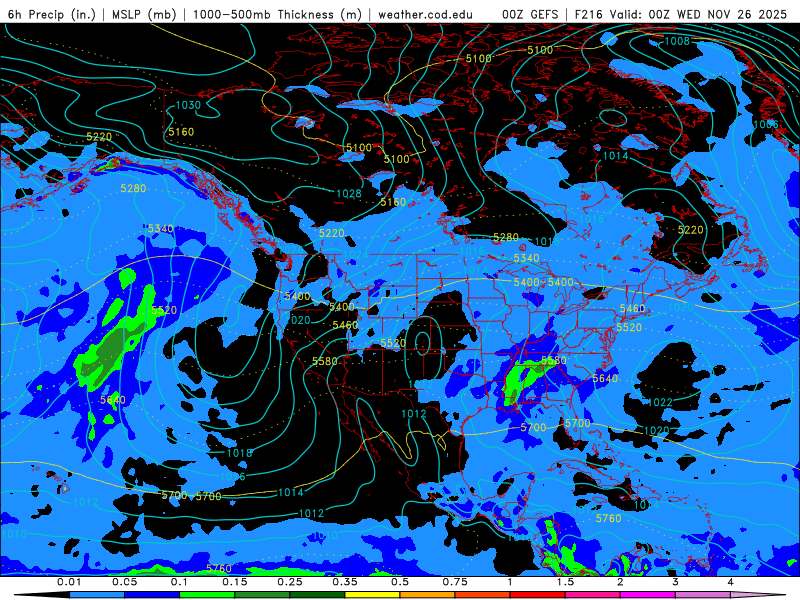Screen dimensions: 800x600
Task: Click the 0.05 value on precipitation scale
Action: tap(124, 582)
